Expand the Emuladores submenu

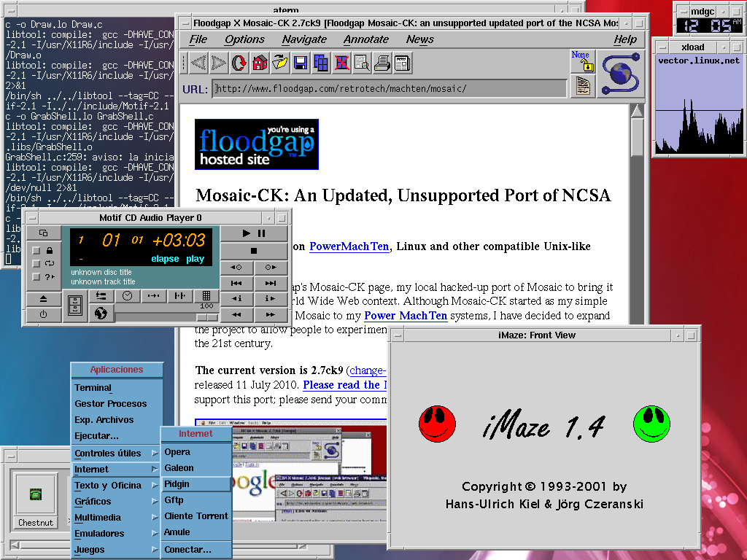pos(117,533)
